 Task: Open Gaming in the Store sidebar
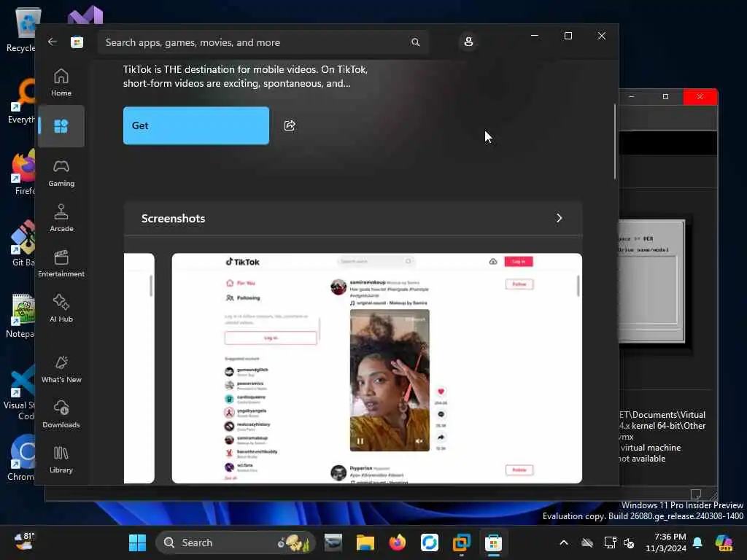(61, 174)
